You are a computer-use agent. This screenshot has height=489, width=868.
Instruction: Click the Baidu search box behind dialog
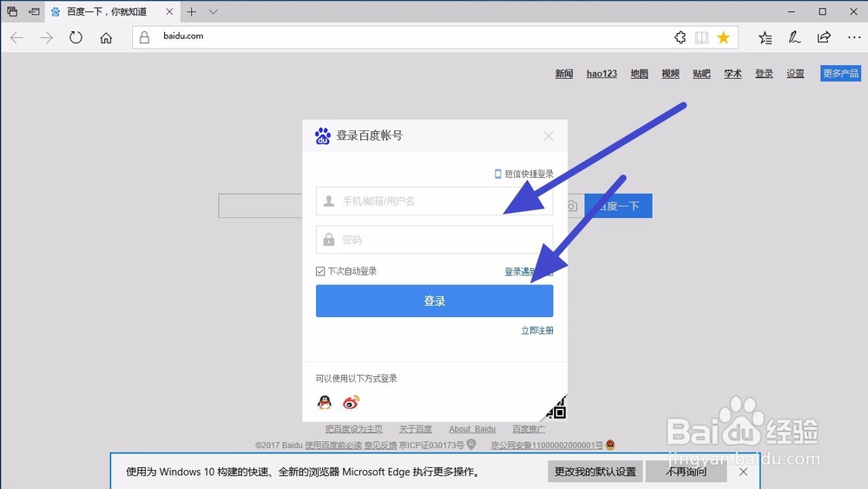tap(260, 206)
